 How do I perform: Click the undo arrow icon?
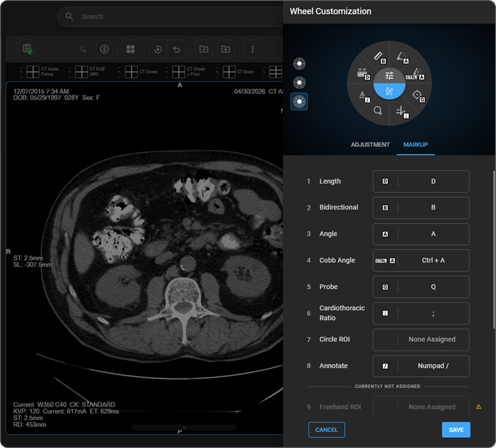(x=177, y=49)
